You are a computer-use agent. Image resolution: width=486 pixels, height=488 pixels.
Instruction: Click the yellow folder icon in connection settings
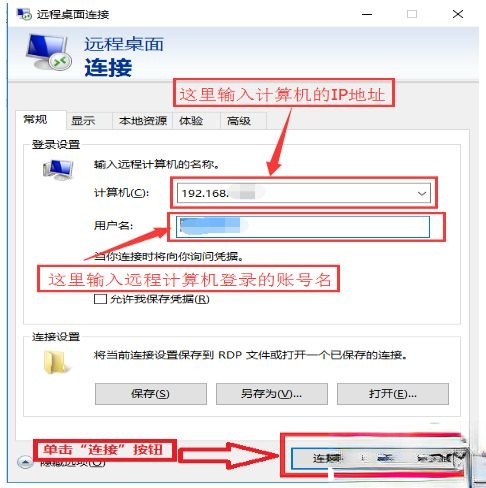click(x=55, y=362)
